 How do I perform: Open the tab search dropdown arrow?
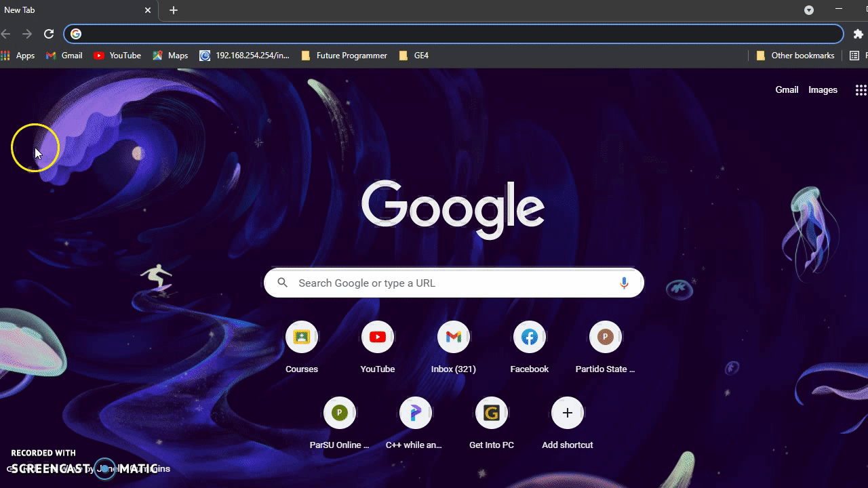tap(809, 10)
